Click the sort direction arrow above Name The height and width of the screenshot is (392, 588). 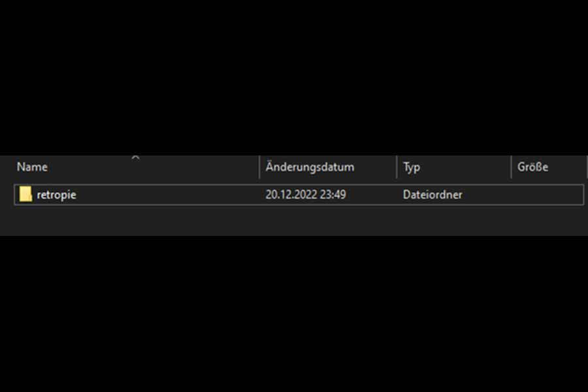tap(135, 158)
